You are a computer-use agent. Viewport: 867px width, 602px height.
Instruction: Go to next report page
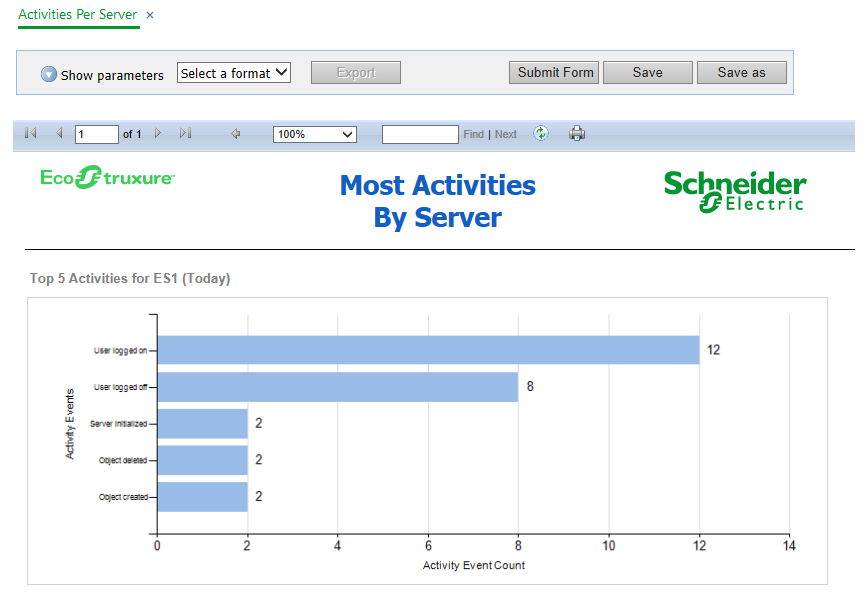[158, 133]
